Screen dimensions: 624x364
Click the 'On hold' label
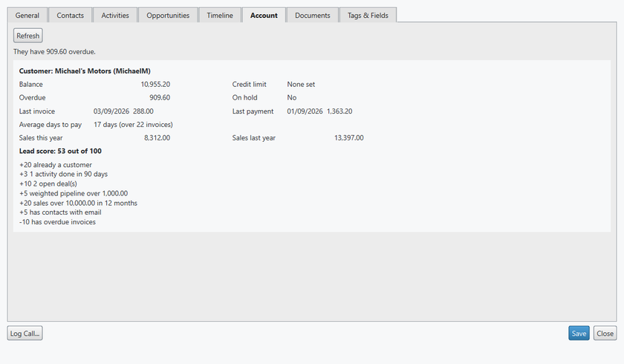click(244, 97)
